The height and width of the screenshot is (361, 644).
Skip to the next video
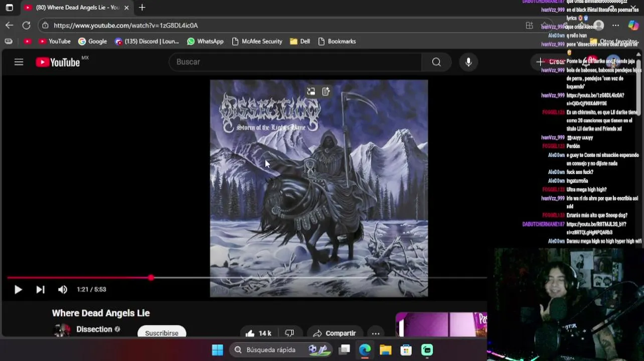tap(40, 289)
